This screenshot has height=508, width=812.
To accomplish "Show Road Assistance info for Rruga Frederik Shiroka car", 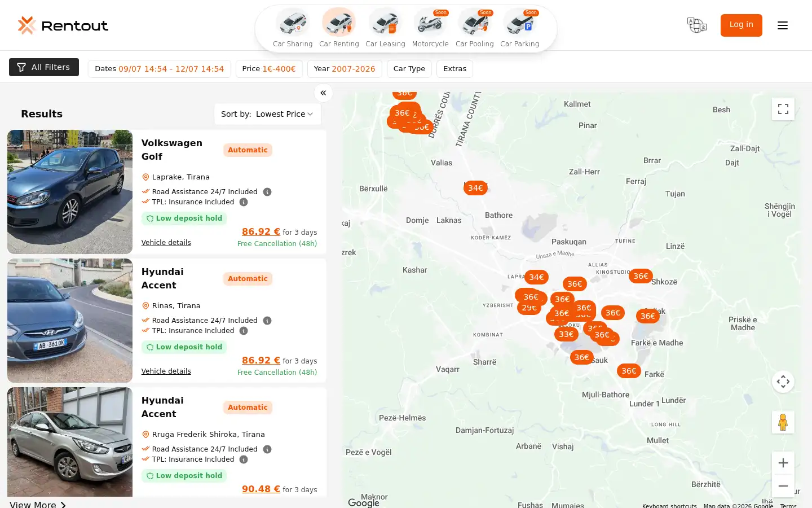I will click(267, 449).
